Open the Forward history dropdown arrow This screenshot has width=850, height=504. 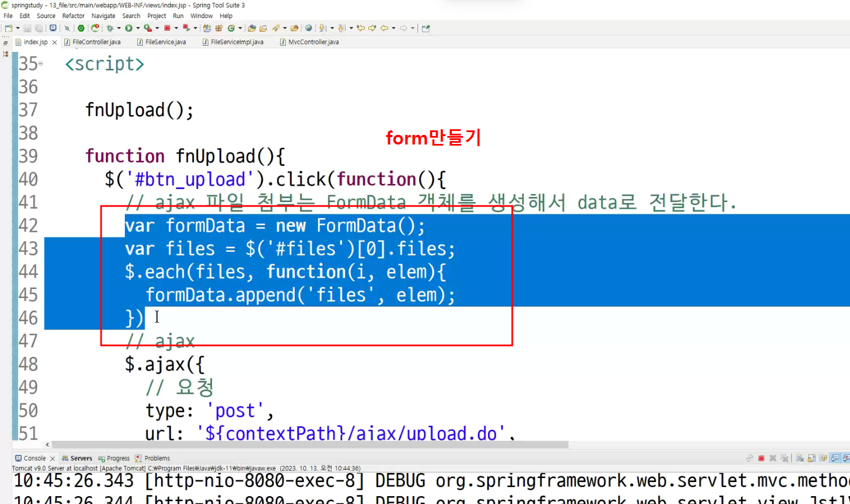pos(412,28)
